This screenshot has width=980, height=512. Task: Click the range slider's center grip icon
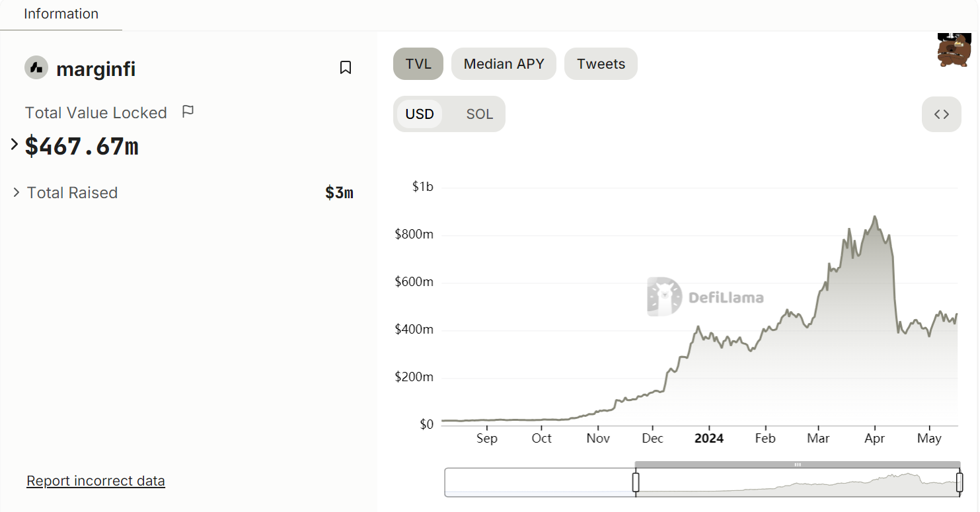[798, 464]
